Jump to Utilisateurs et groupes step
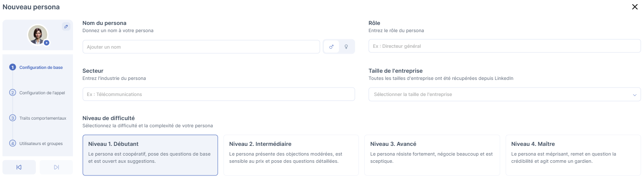The width and height of the screenshot is (644, 178). point(41,143)
